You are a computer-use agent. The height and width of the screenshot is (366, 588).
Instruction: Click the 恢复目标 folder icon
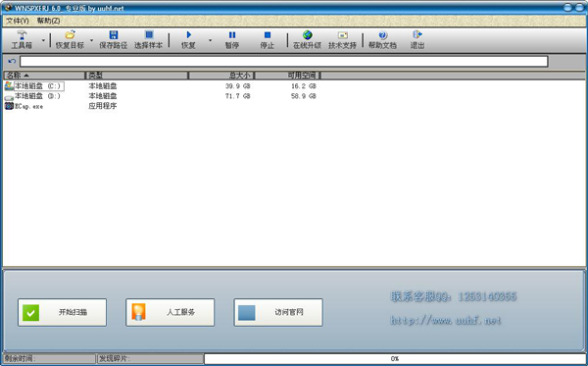coord(71,35)
